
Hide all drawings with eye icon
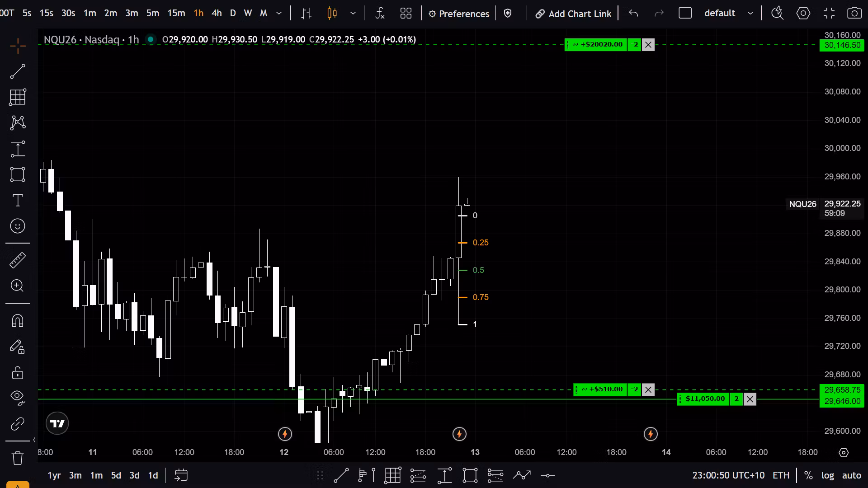[18, 397]
